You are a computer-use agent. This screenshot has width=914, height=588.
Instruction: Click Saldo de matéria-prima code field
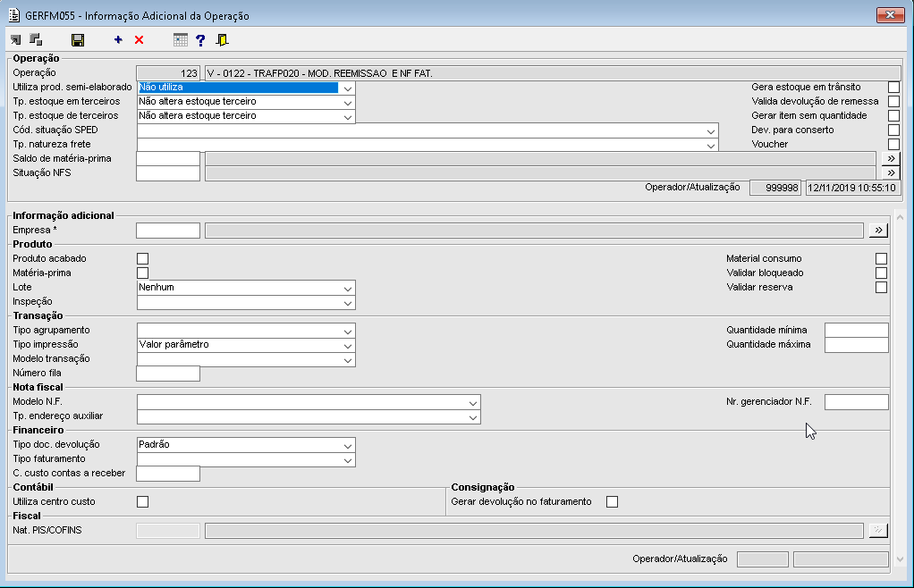click(168, 158)
